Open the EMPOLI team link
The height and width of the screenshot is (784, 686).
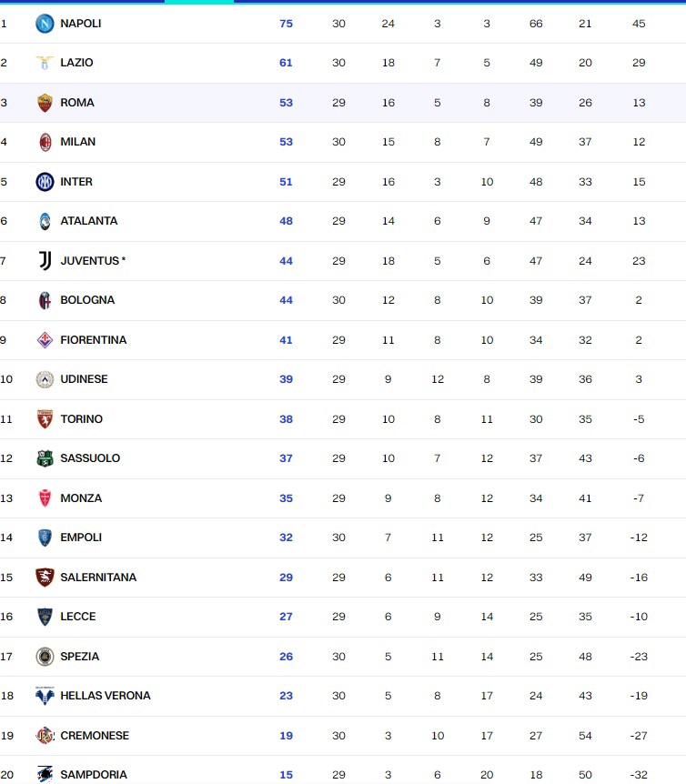coord(81,538)
